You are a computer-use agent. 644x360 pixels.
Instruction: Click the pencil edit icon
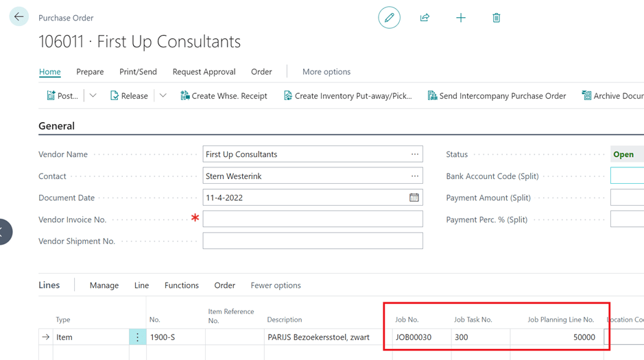389,18
